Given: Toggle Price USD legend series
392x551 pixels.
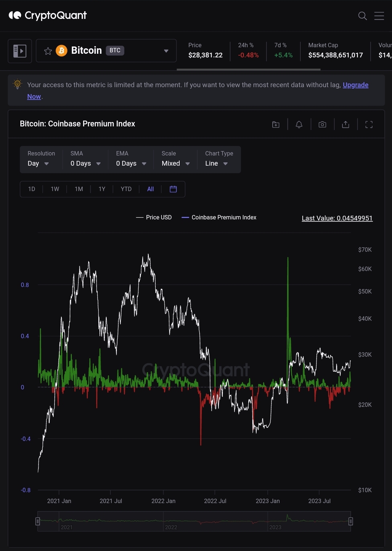Looking at the screenshot, I should [154, 217].
